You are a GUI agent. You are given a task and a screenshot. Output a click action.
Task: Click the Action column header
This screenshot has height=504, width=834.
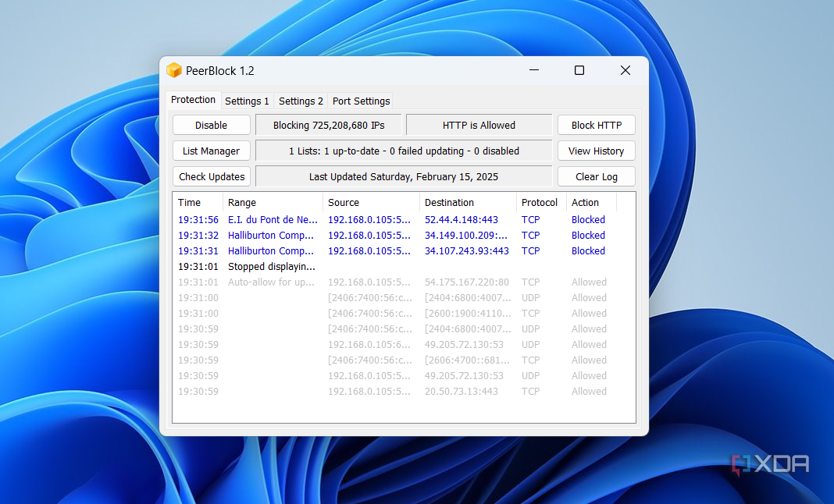[591, 203]
